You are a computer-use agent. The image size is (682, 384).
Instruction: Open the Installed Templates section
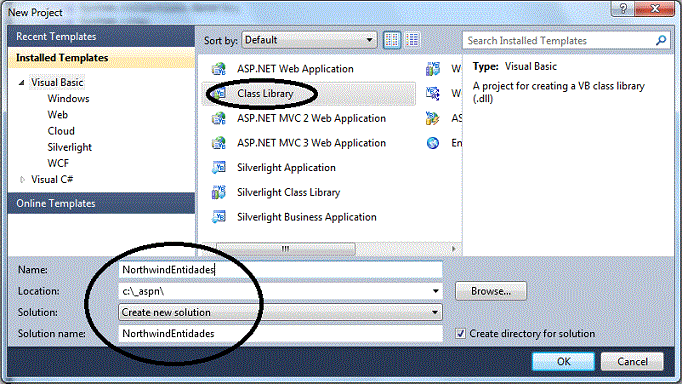click(x=101, y=58)
